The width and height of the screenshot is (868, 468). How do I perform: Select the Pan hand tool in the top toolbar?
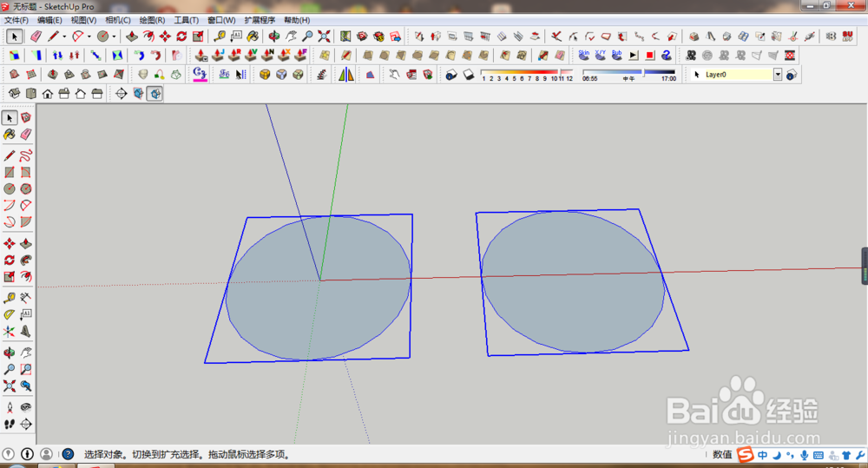point(291,36)
